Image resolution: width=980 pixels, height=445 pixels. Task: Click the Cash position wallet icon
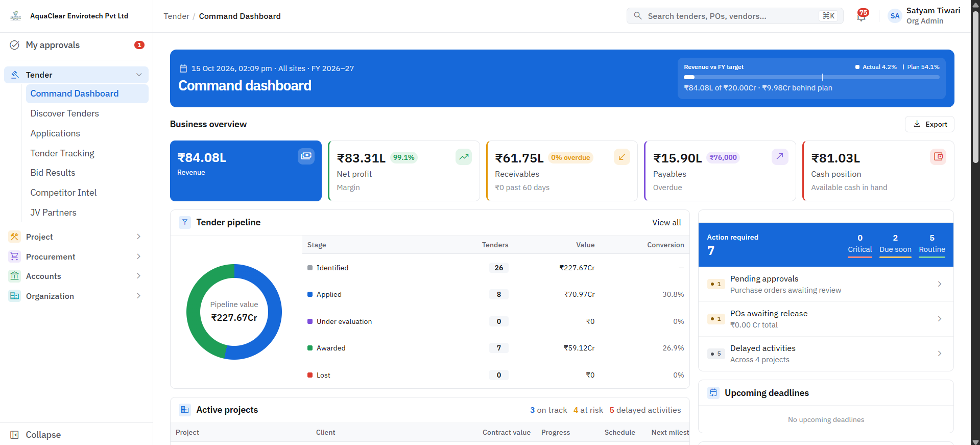pos(938,157)
